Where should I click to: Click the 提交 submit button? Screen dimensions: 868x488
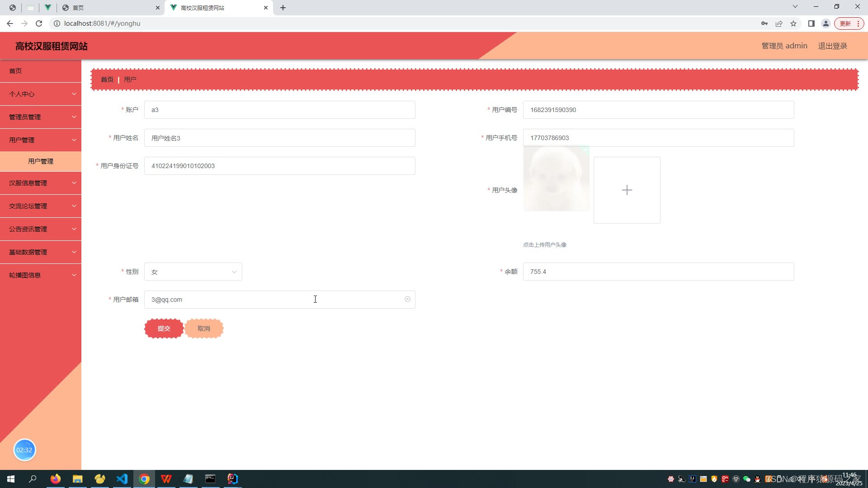click(164, 328)
